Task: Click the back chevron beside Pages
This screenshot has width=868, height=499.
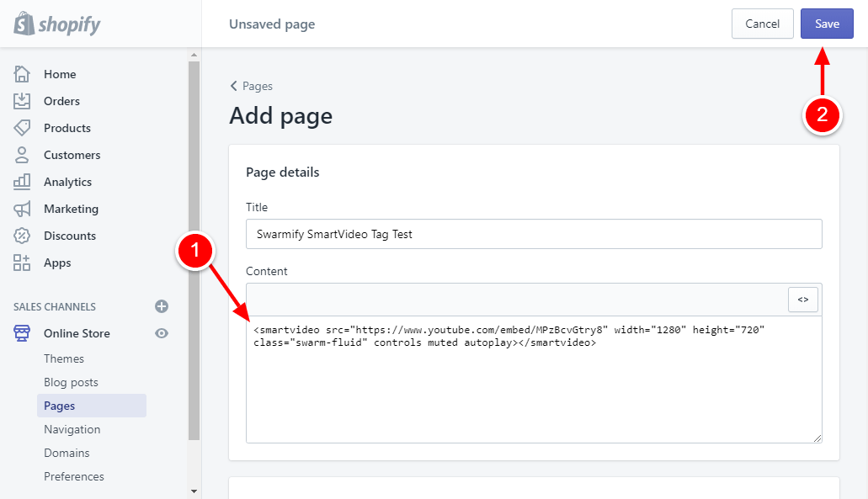Action: pos(233,86)
